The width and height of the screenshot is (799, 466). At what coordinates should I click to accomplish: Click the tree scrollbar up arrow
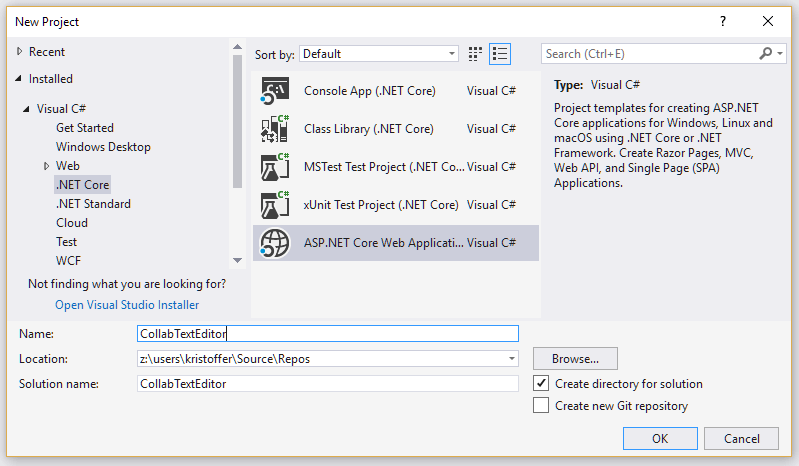click(x=237, y=47)
